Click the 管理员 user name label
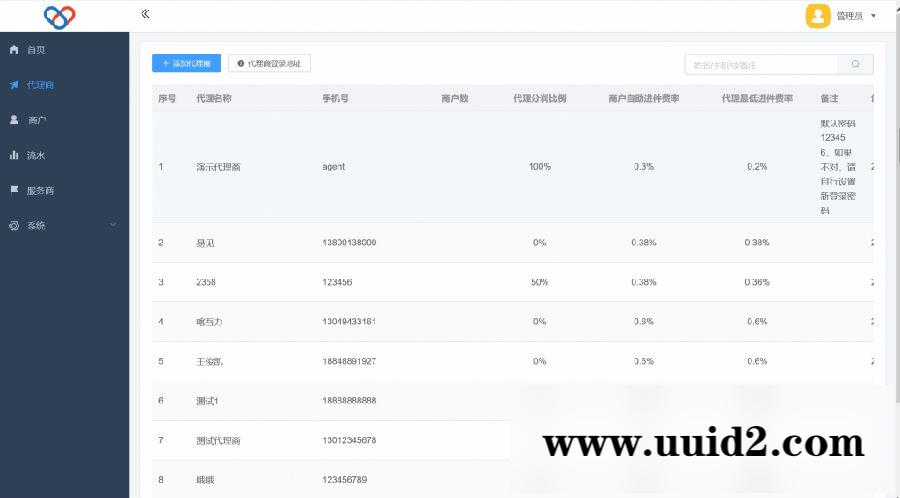This screenshot has width=900, height=498. click(x=849, y=16)
